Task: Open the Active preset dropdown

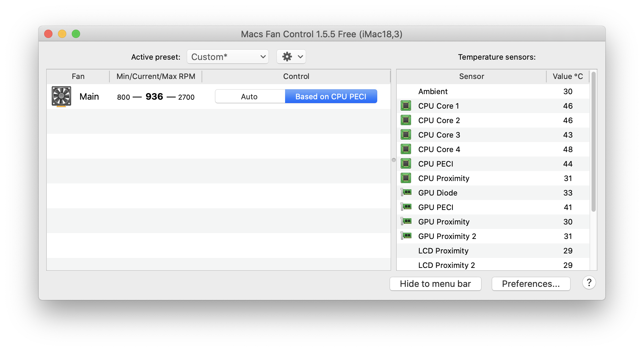Action: (x=228, y=57)
